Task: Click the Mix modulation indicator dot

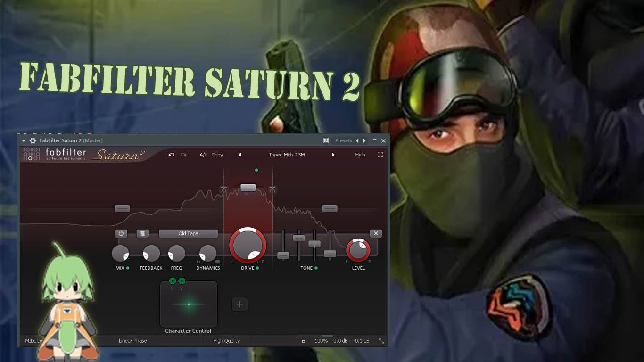Action: tap(128, 268)
